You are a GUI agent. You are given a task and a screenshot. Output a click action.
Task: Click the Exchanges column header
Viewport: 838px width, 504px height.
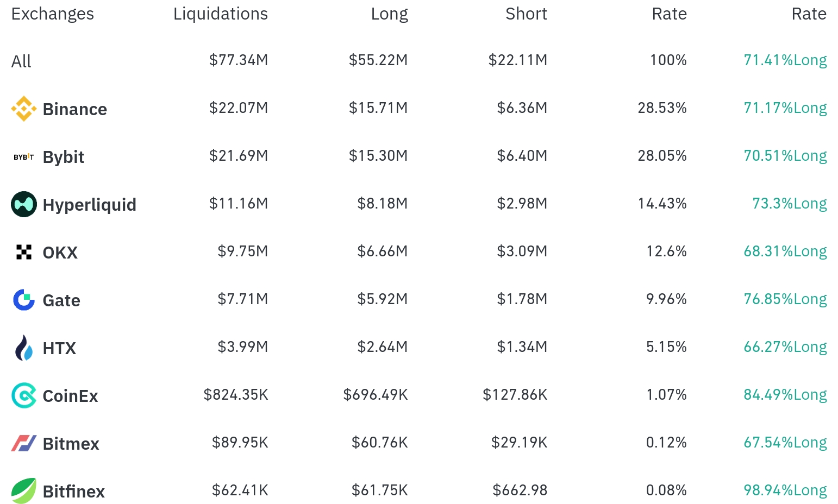[x=53, y=14]
